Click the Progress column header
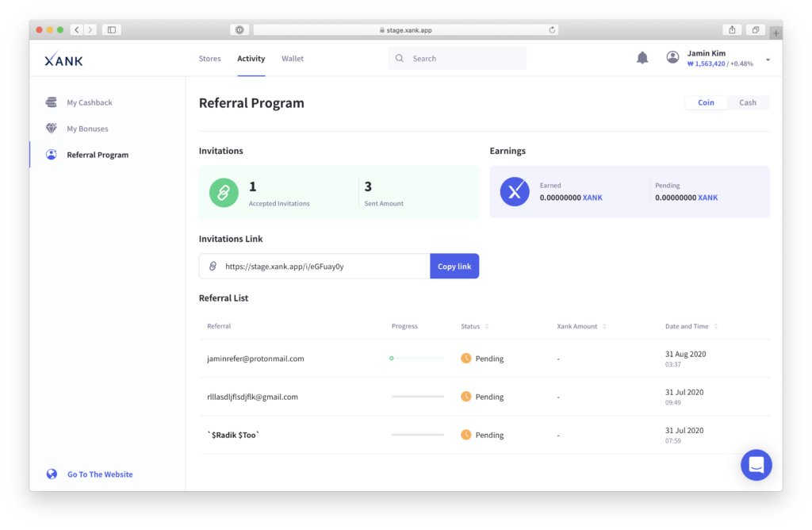The width and height of the screenshot is (812, 530). click(404, 326)
